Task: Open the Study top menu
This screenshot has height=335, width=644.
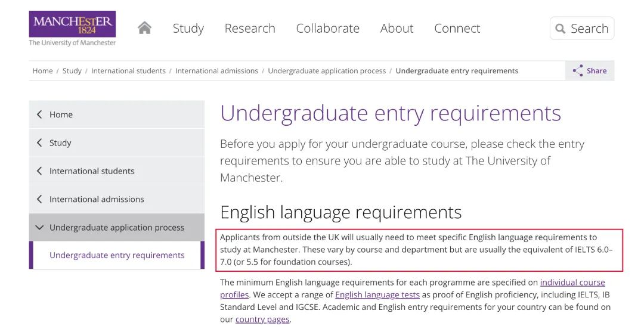Action: coord(188,29)
